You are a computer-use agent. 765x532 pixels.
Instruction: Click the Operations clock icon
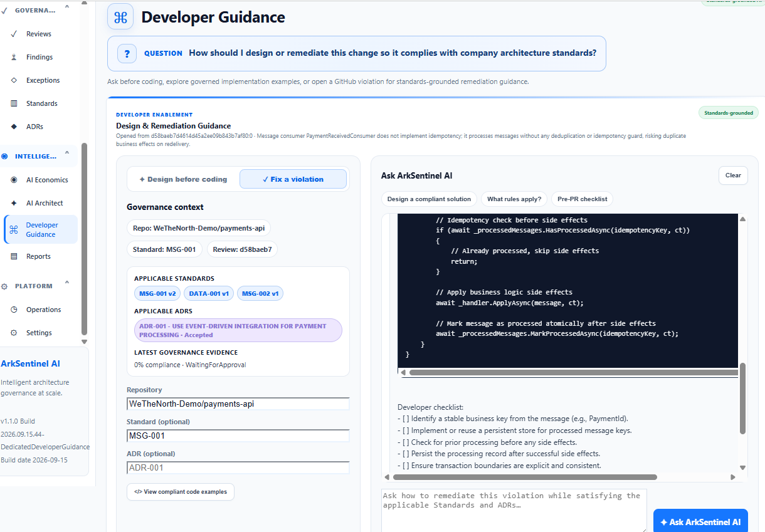point(14,310)
